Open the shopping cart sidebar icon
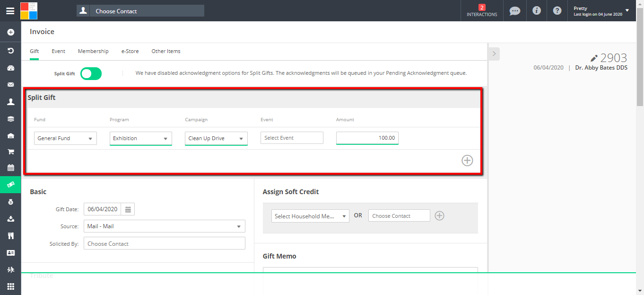The image size is (644, 295). [x=10, y=152]
